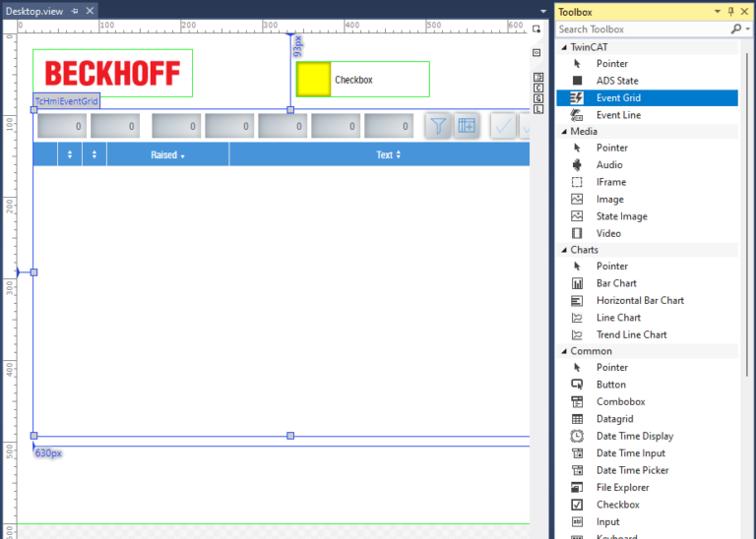Pick the ADS State control
The image size is (756, 539).
616,81
